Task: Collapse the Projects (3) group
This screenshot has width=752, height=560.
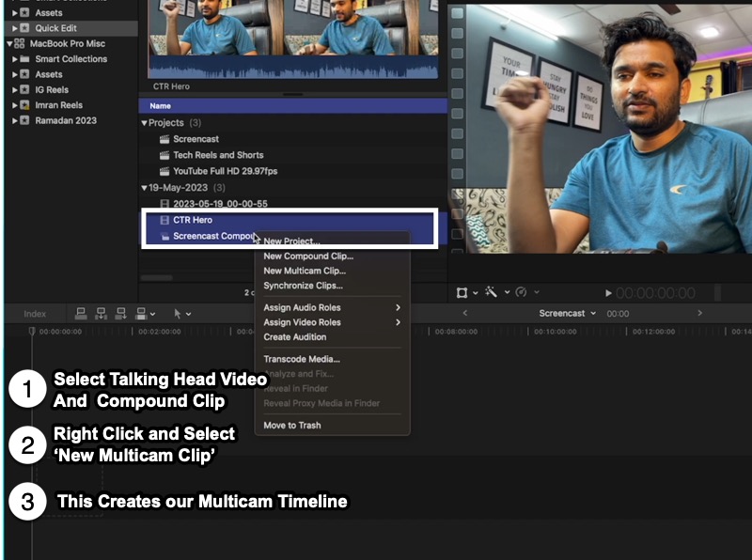Action: point(144,123)
